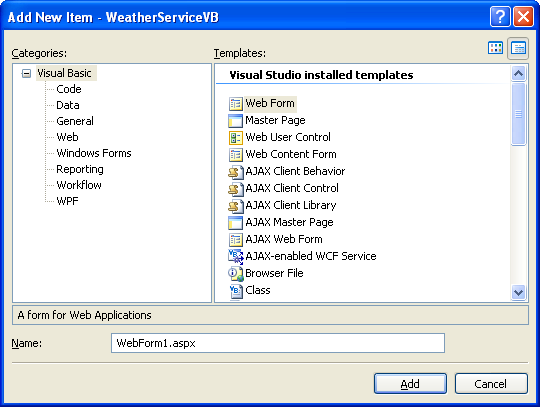Select the AJAX Web Form label
The height and width of the screenshot is (407, 540).
click(284, 239)
